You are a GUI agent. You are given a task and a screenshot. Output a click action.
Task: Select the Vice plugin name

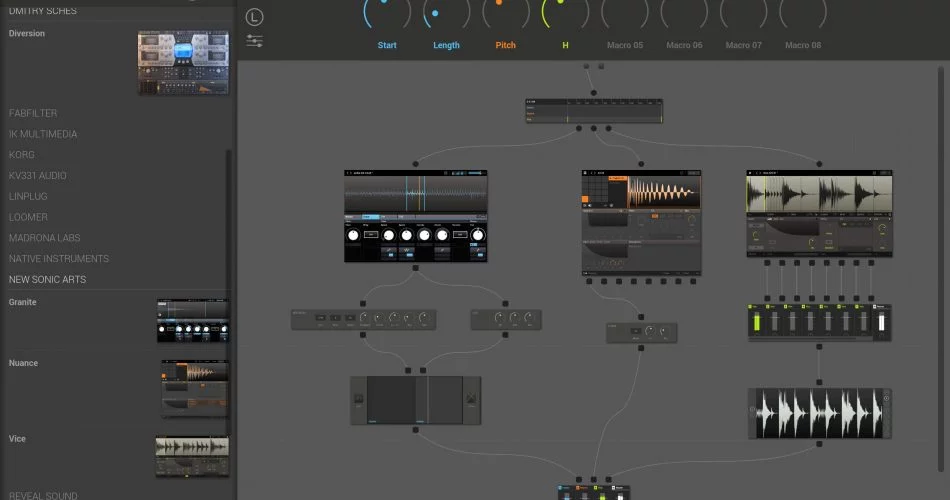coord(17,439)
